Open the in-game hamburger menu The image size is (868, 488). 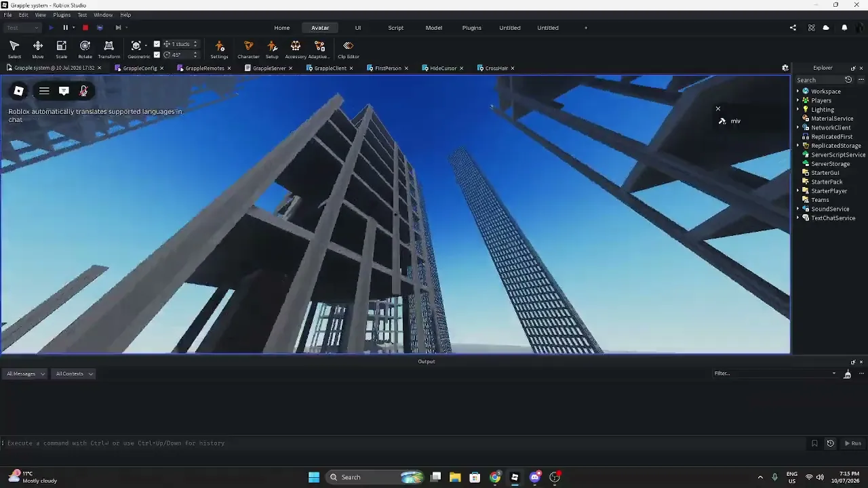[x=44, y=91]
